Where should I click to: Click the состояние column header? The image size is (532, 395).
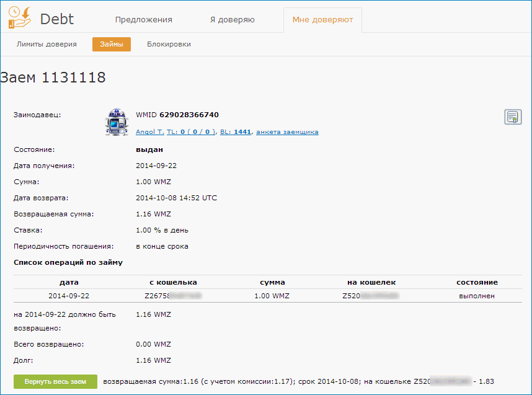point(477,282)
